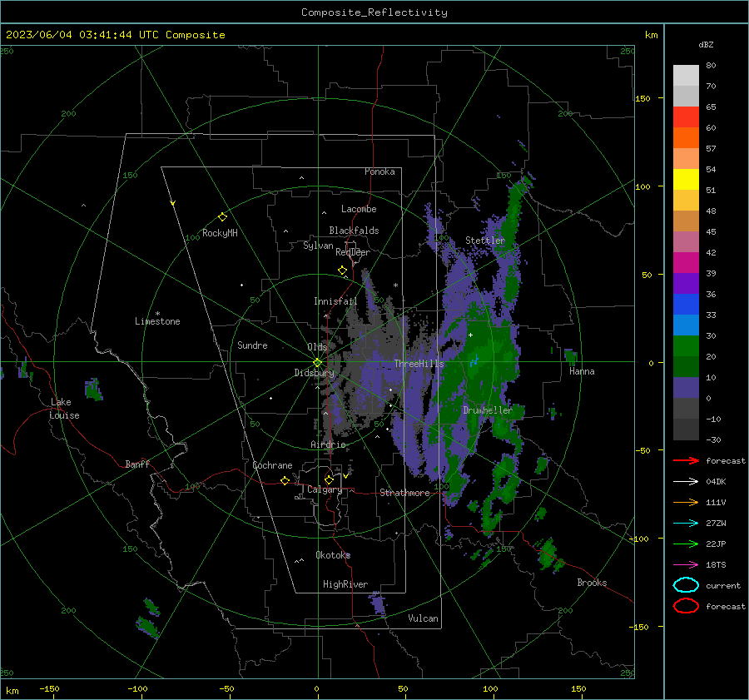Select the magenta 42 dBZ color swatch
The height and width of the screenshot is (700, 749).
(686, 263)
